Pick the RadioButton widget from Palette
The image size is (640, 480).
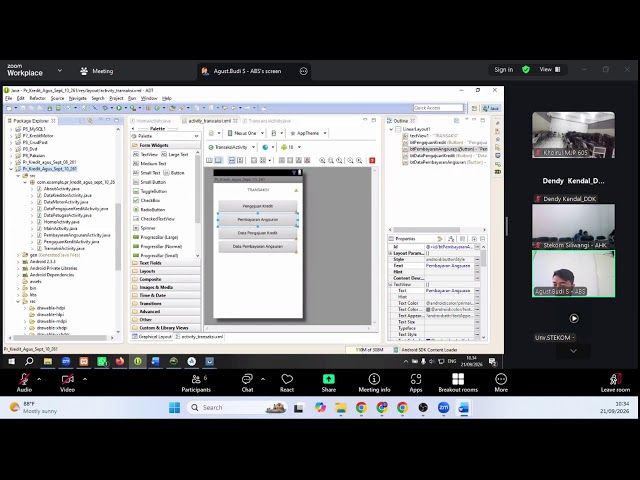[149, 209]
